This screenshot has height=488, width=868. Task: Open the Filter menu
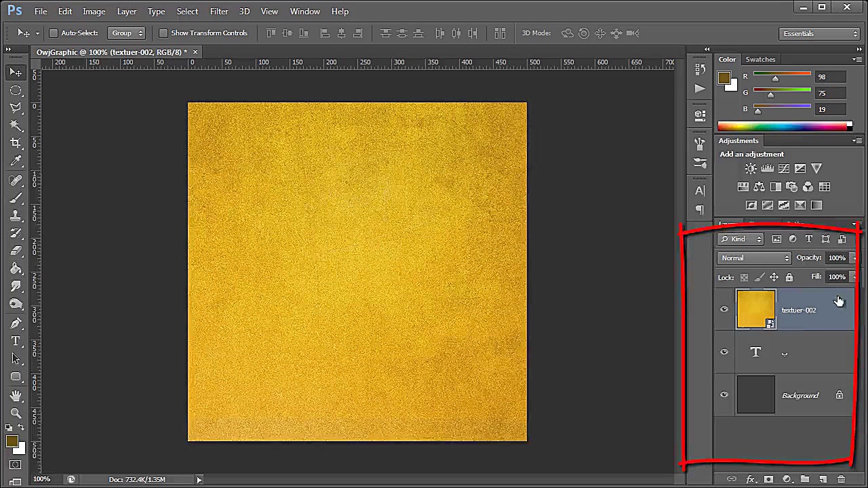pyautogui.click(x=219, y=12)
